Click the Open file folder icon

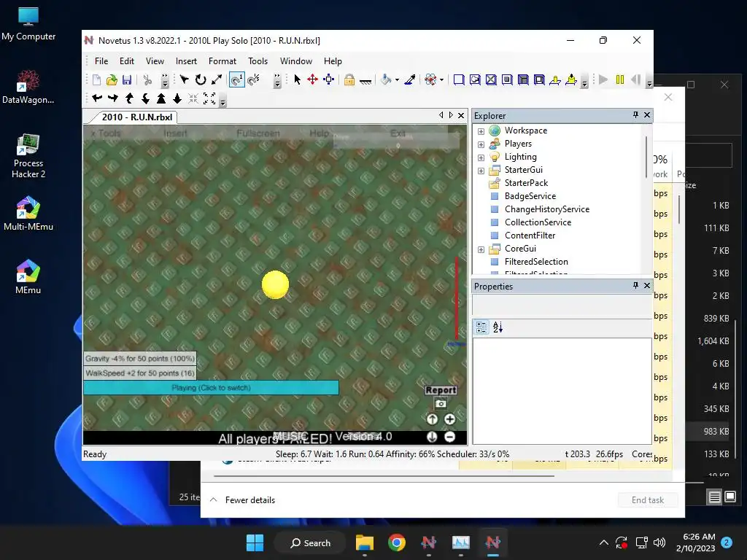click(x=112, y=79)
